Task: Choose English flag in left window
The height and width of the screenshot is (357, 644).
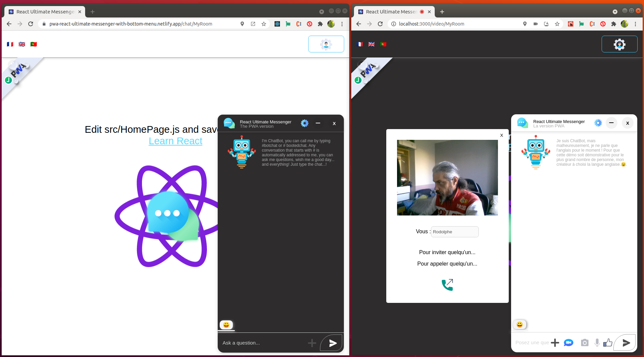Action: point(22,44)
